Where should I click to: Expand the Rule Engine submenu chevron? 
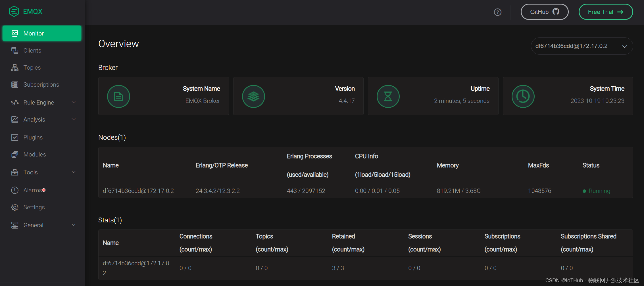pos(74,102)
